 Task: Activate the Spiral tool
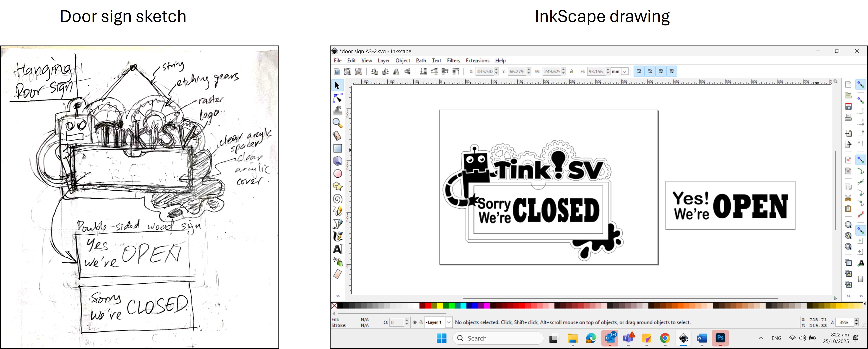(x=338, y=199)
